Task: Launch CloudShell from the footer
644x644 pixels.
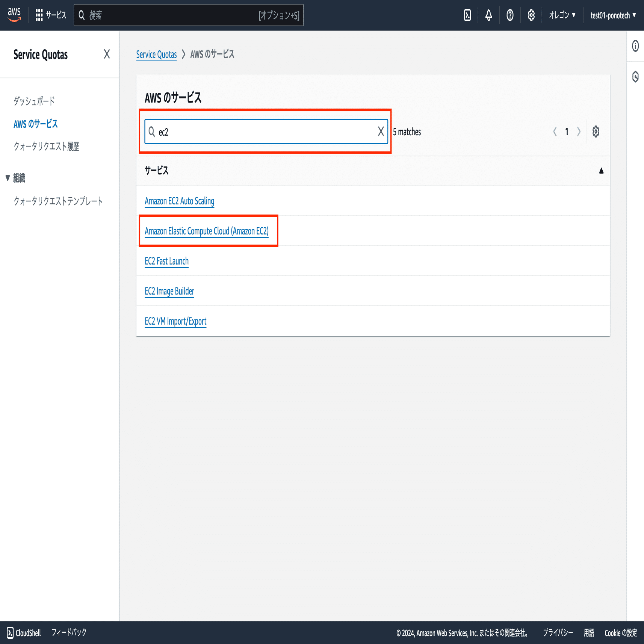Action: tap(24, 633)
